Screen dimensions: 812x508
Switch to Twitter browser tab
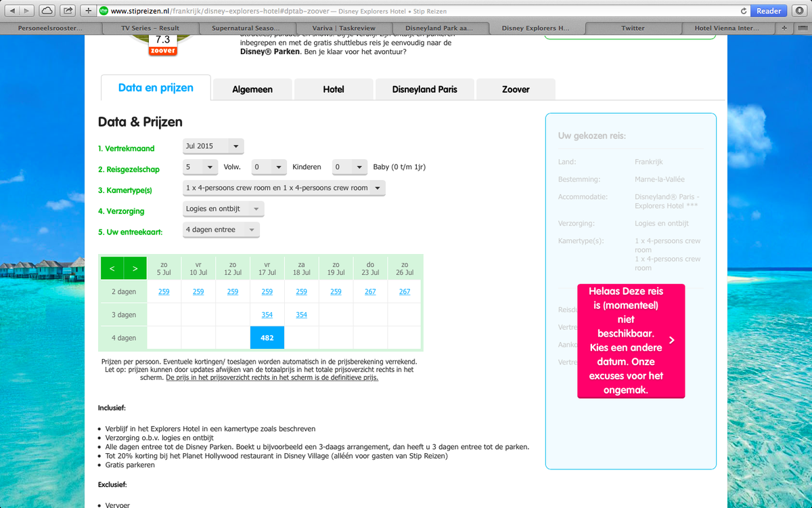[633, 28]
